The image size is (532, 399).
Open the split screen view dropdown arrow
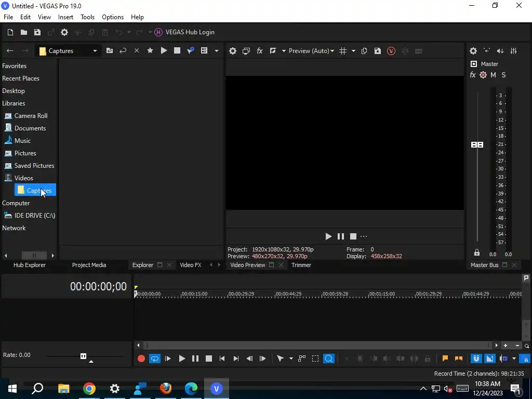(283, 51)
